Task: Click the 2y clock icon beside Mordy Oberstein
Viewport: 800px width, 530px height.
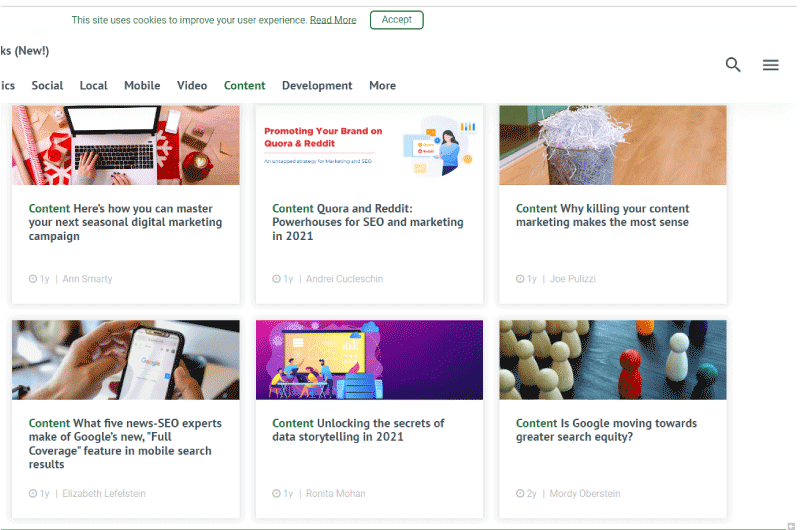Action: point(520,494)
